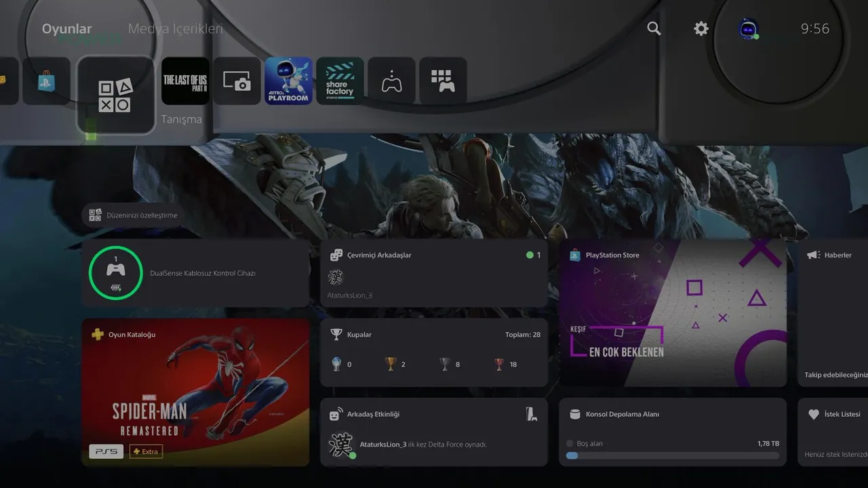Launch Astro's Playroom game tile
The width and height of the screenshot is (868, 488).
[x=289, y=81]
